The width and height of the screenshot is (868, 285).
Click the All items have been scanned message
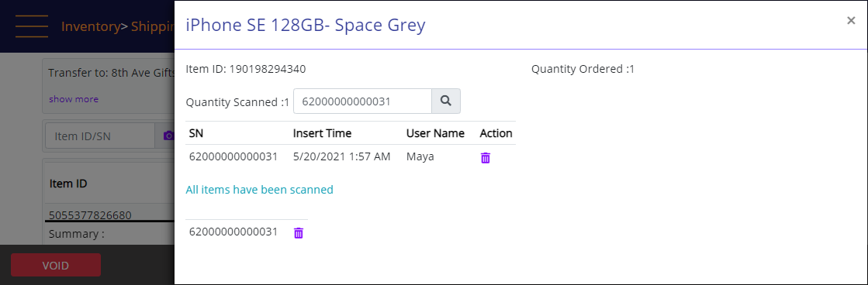click(x=260, y=190)
